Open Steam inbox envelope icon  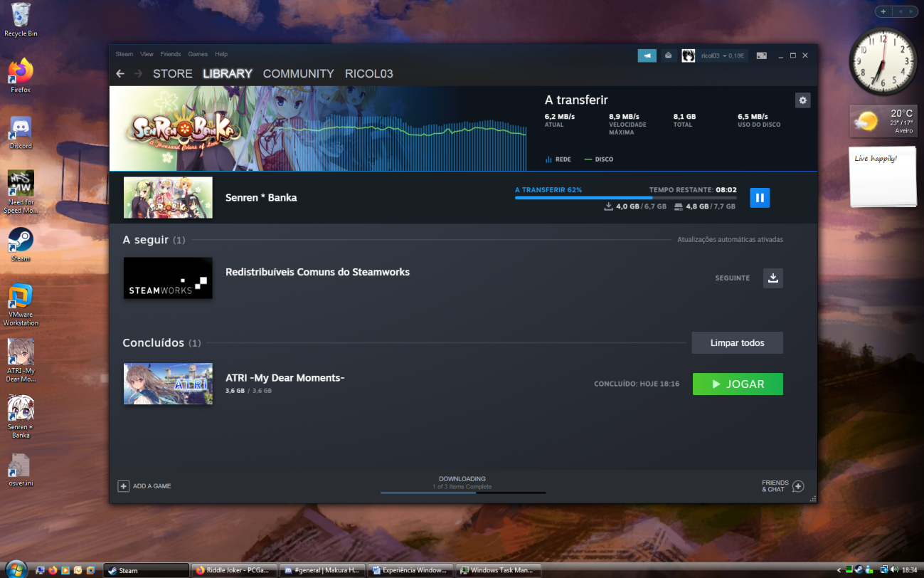coord(669,55)
